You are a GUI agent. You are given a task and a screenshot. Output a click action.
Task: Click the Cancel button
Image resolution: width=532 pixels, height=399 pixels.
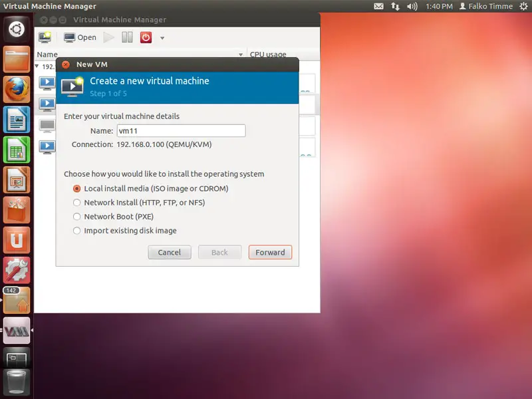pos(170,253)
